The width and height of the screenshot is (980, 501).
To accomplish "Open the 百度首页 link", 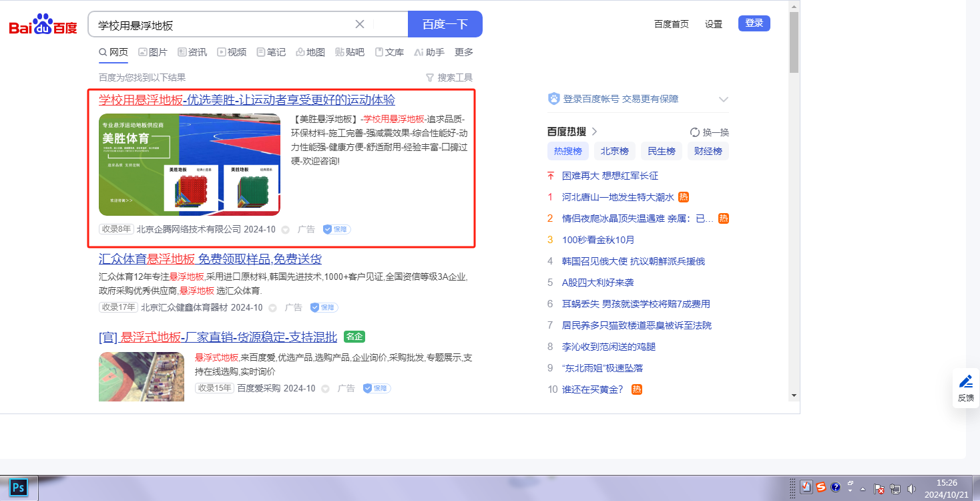I will click(x=672, y=24).
